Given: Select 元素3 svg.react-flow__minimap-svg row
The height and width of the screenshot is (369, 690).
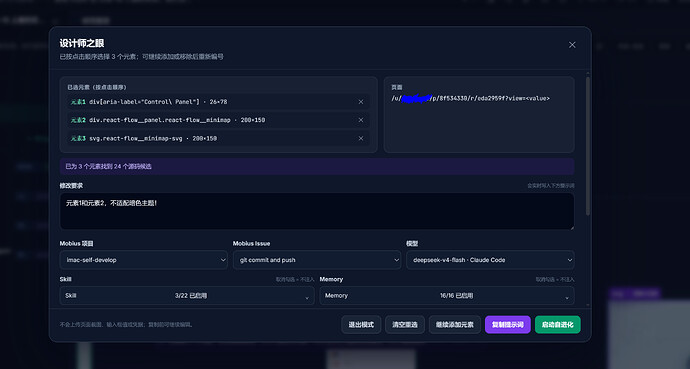Looking at the screenshot, I should (x=218, y=139).
